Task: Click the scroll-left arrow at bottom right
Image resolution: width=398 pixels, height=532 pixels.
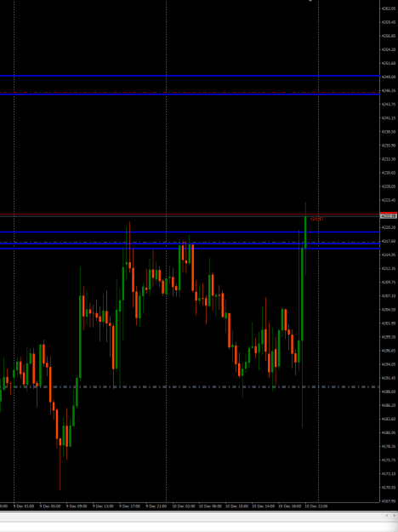Action: tap(386, 515)
